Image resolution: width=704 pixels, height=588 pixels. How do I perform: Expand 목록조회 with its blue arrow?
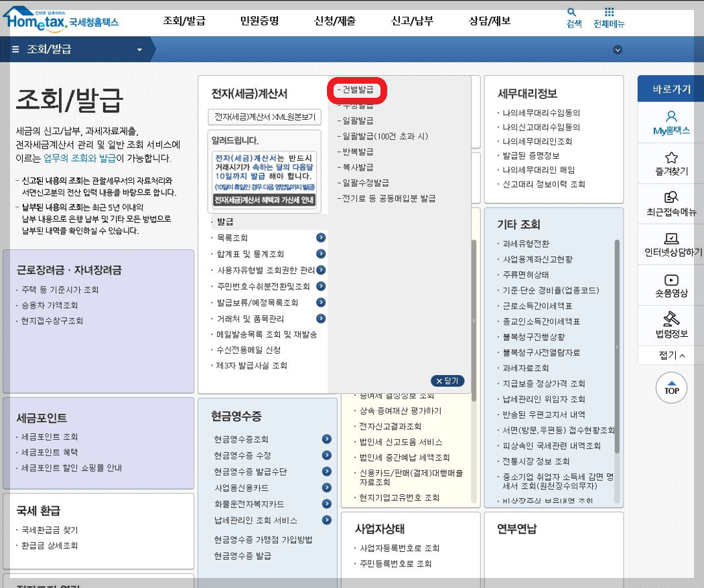322,237
